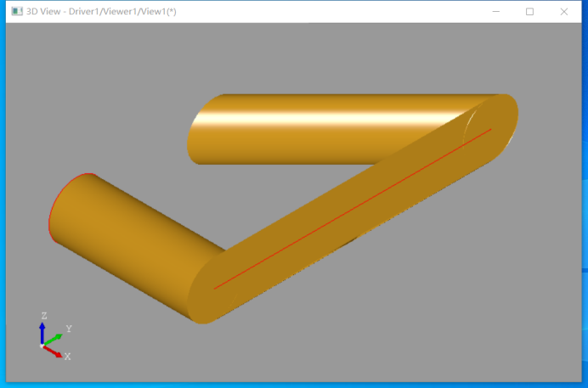
Task: Click the title text 3D View - Driver1/Viewer1/View1(*)
Action: click(101, 12)
